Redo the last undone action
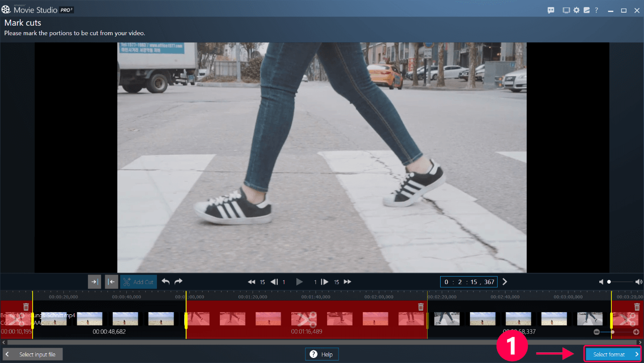This screenshot has height=363, width=644. (178, 282)
